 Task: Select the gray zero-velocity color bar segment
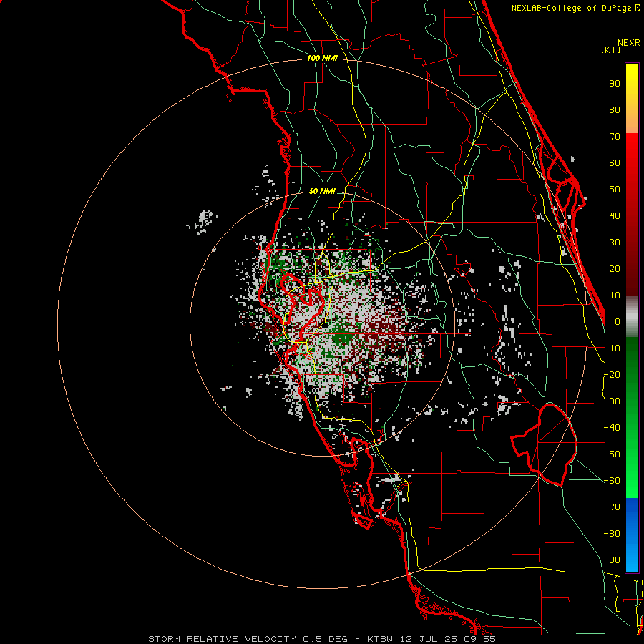[632, 317]
